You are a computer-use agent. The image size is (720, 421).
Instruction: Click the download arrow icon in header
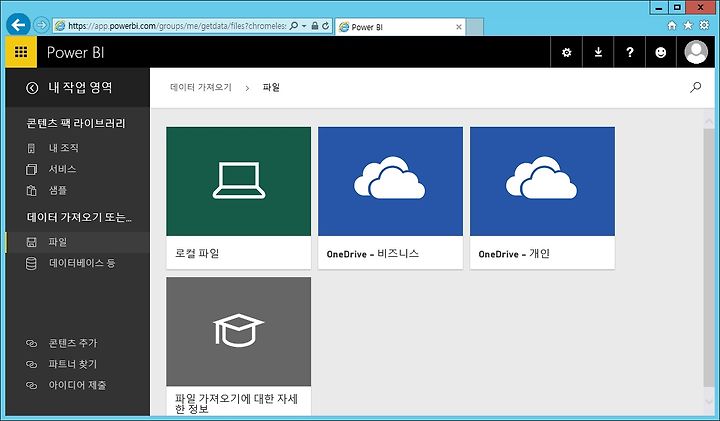(x=598, y=52)
